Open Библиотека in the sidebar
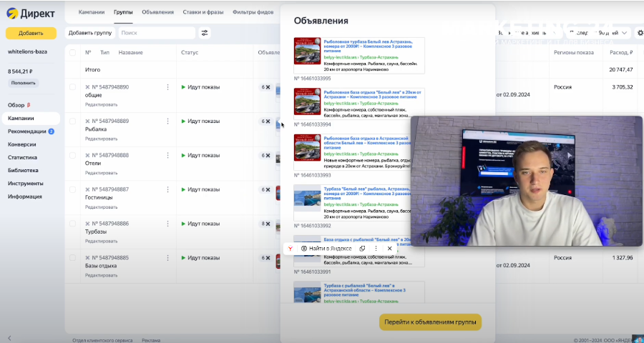Screen dimensions: 644x343 click(x=23, y=170)
